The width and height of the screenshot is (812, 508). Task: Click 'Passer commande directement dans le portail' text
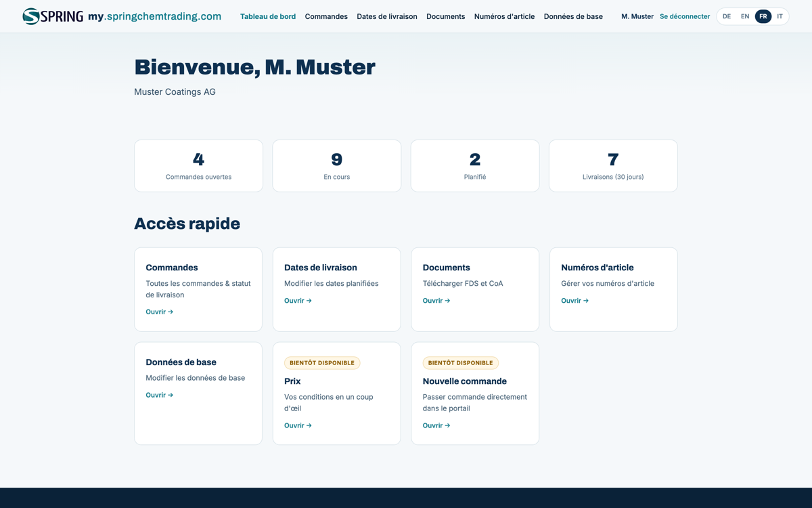coord(475,402)
